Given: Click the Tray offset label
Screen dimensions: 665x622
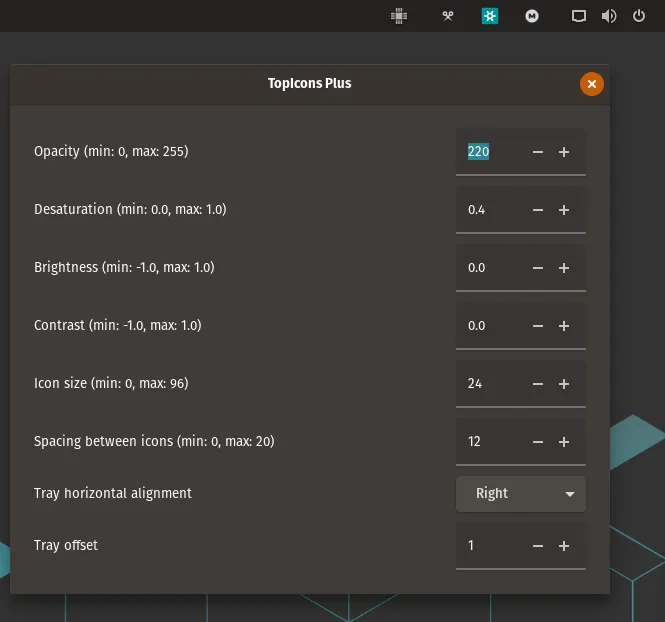Looking at the screenshot, I should point(66,546).
